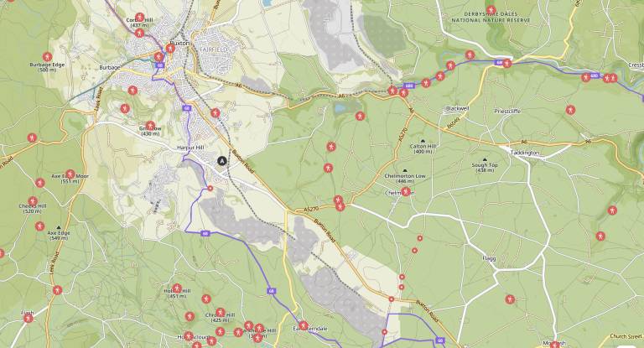Select the hiking marker on Hollins Hill

click(177, 288)
